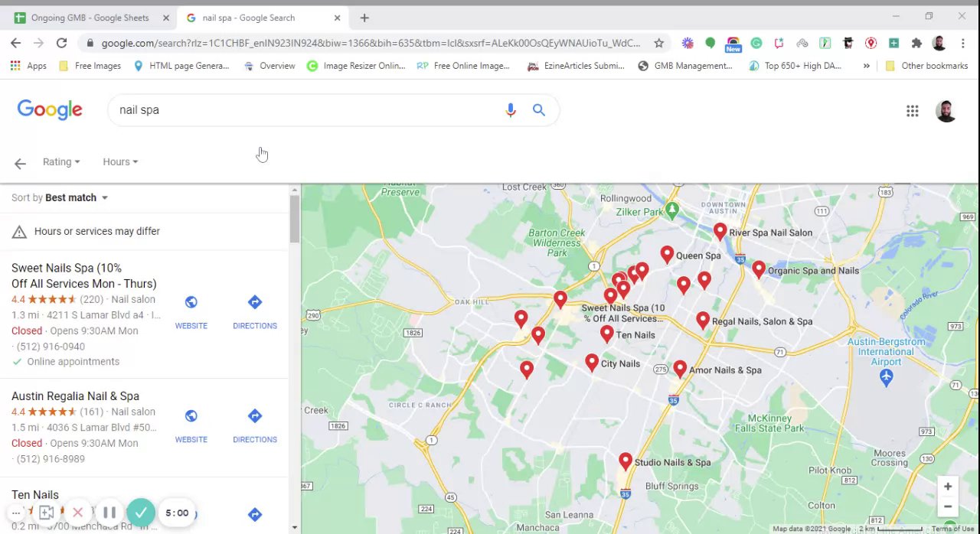Open Image Resizer Online bookmark
This screenshot has width=980, height=534.
(356, 66)
